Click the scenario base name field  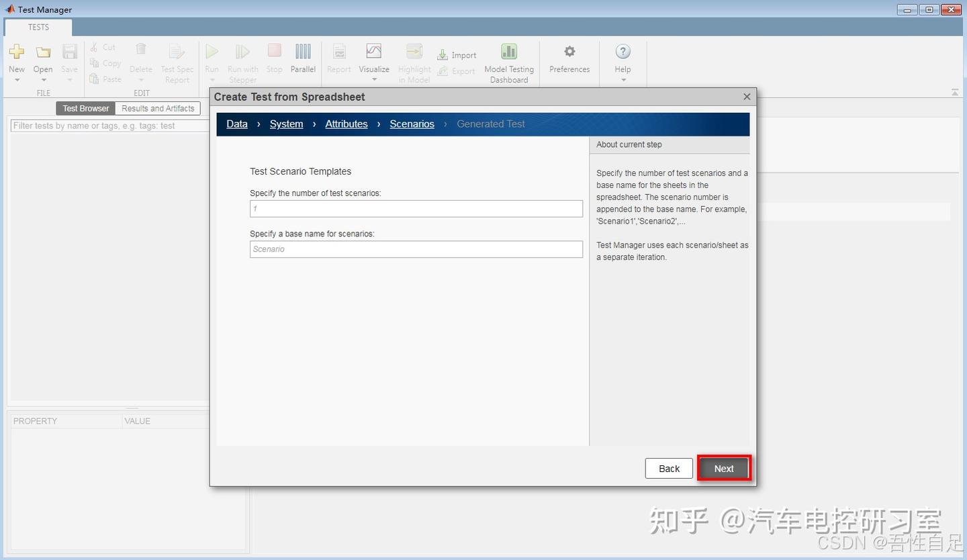416,249
